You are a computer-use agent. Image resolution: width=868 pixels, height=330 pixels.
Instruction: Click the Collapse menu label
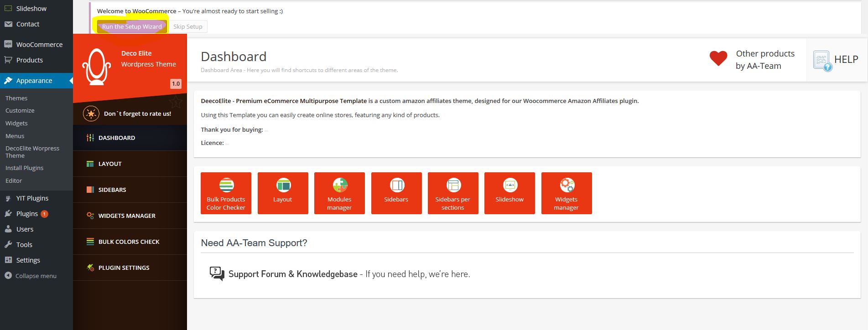pos(36,276)
